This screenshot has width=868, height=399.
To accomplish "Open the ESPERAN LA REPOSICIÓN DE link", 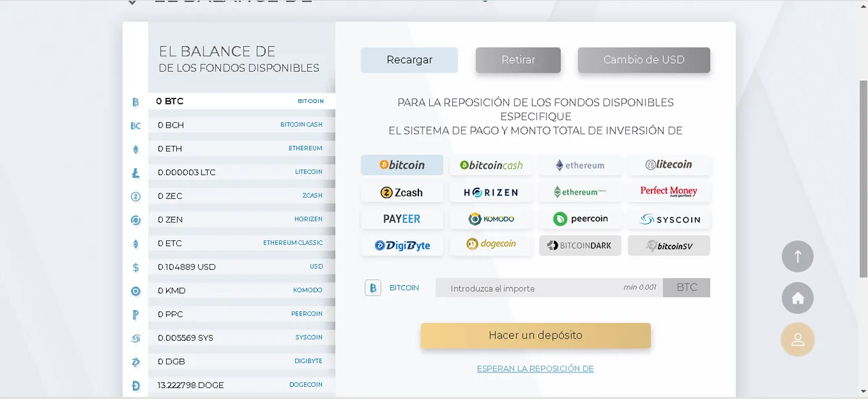I will pyautogui.click(x=535, y=368).
